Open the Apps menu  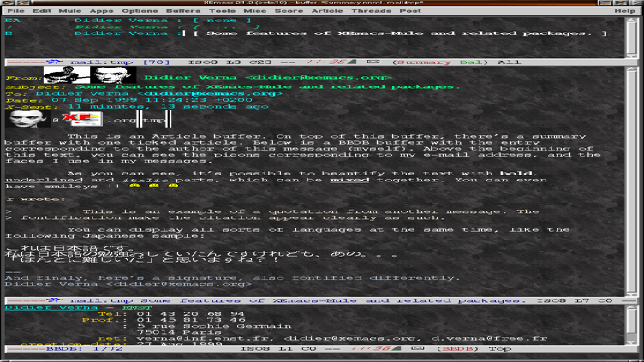tap(101, 11)
